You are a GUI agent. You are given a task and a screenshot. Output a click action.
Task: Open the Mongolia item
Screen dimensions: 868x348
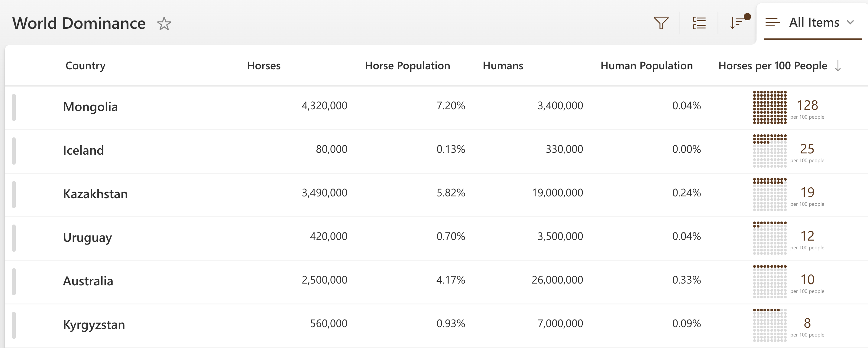coord(90,107)
